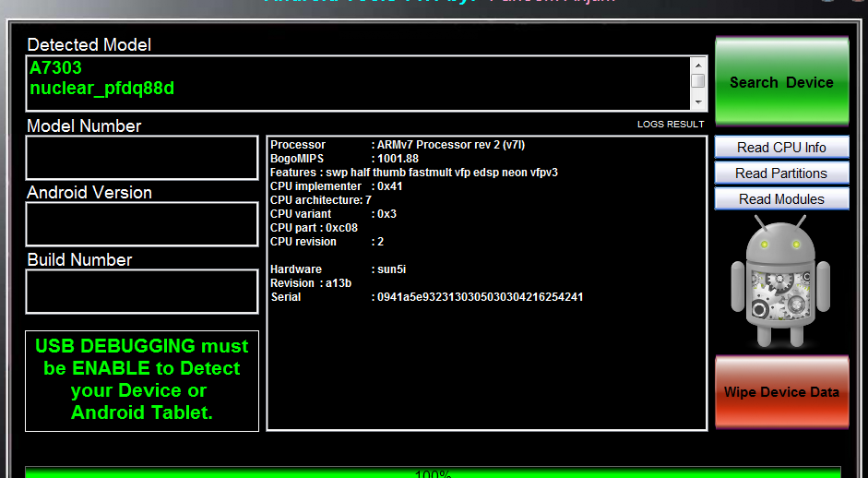Click the Revision a13b log line
The width and height of the screenshot is (868, 478).
click(x=311, y=283)
